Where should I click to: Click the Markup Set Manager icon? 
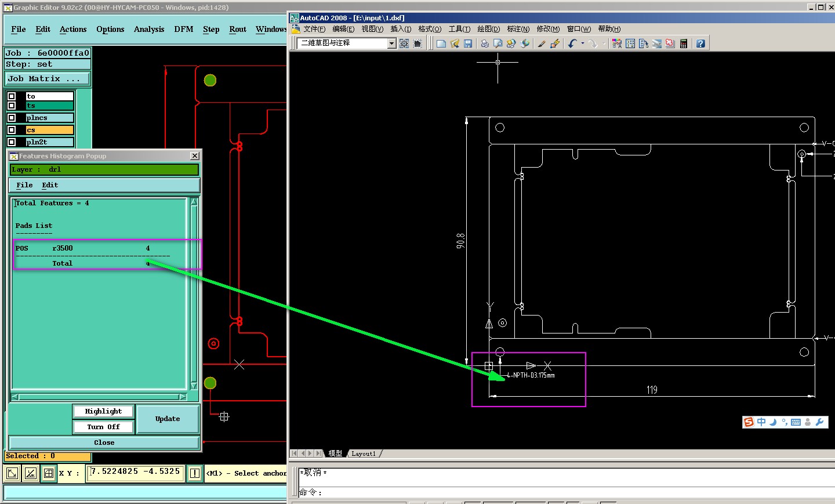[670, 43]
